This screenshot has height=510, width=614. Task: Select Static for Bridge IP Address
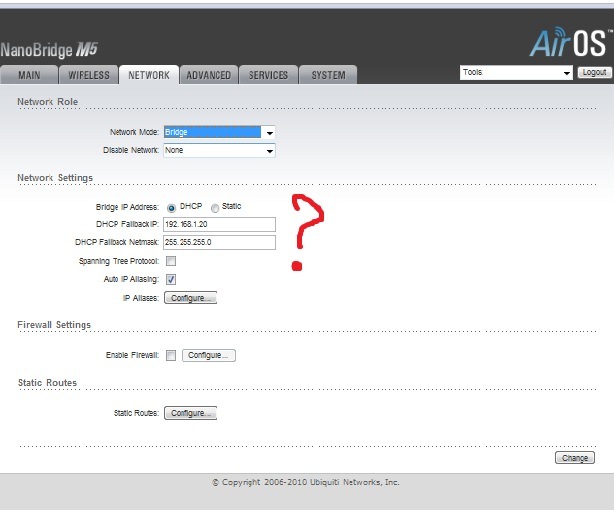coord(215,208)
